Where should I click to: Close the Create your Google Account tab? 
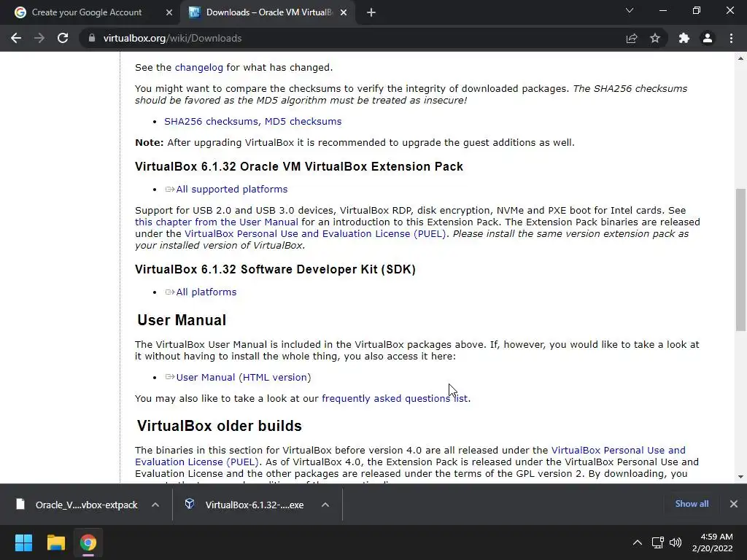pyautogui.click(x=169, y=12)
